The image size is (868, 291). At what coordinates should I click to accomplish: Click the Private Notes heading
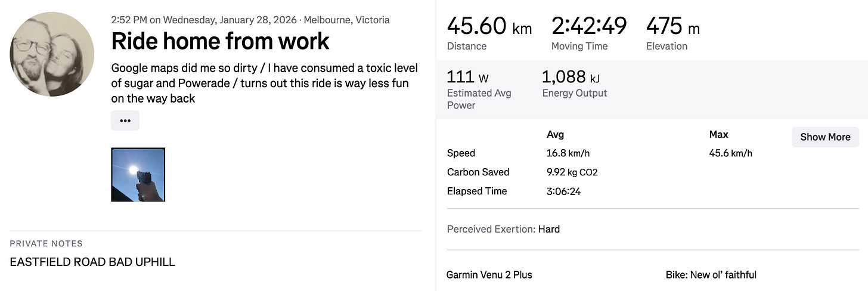[x=46, y=243]
